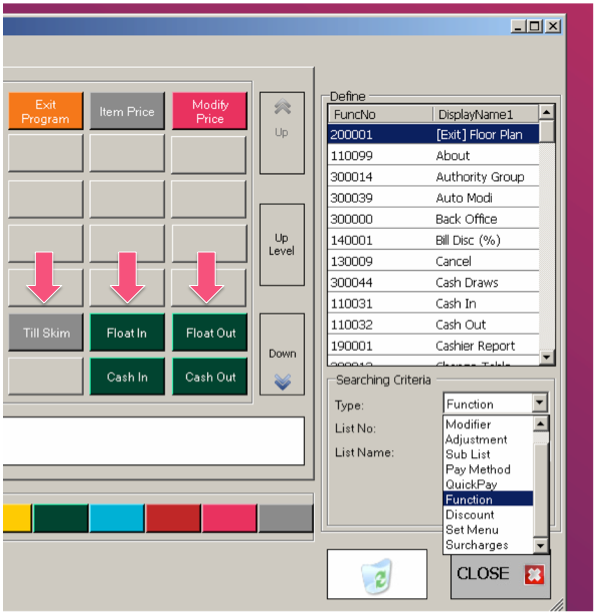The image size is (599, 615).
Task: Click the Up double-chevron button
Action: pos(282,133)
